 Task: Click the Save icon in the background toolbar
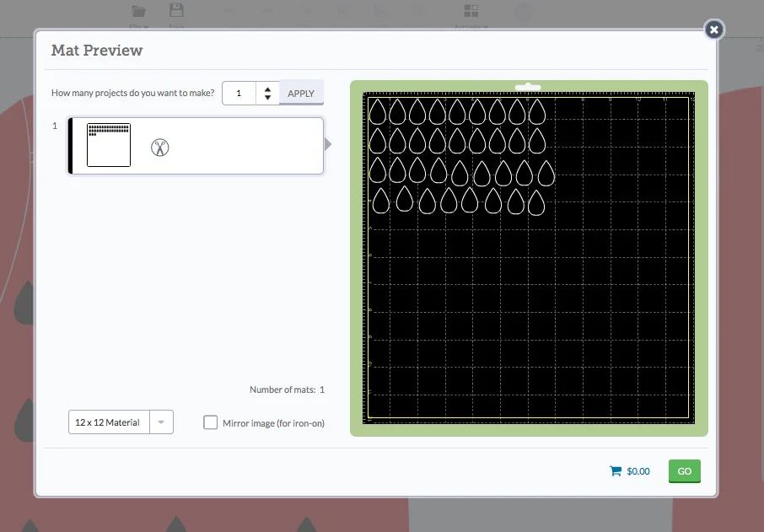click(176, 11)
